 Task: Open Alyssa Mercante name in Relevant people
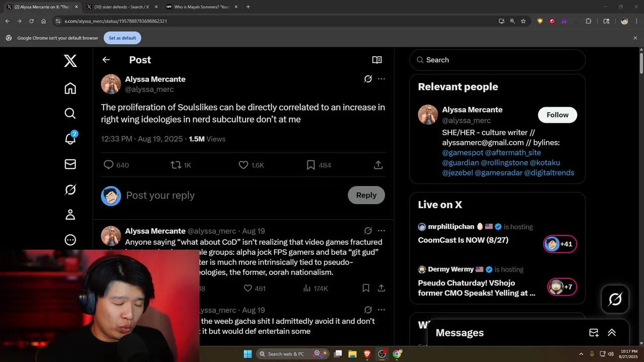pos(472,110)
